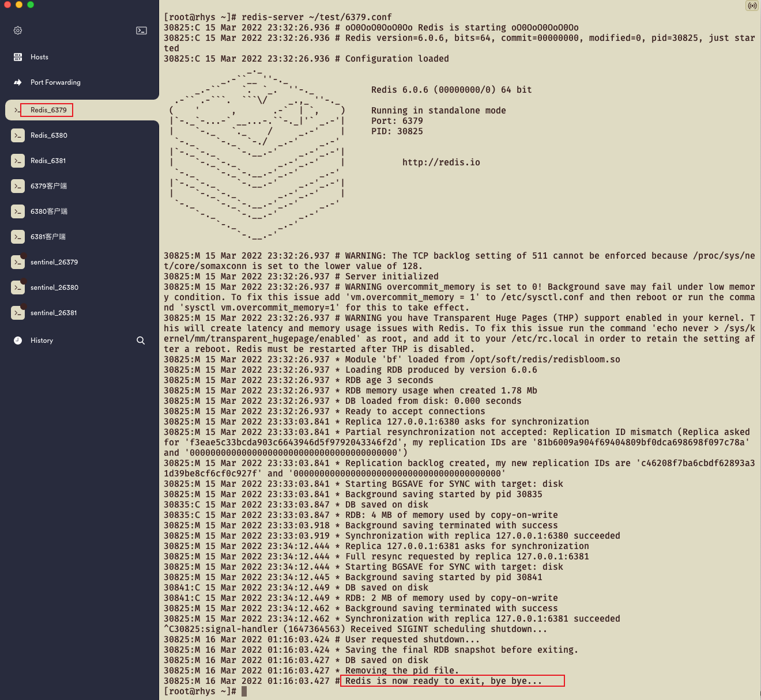Screen dimensions: 761x700
Task: Click 'Server initialized' log line
Action: tap(392, 277)
